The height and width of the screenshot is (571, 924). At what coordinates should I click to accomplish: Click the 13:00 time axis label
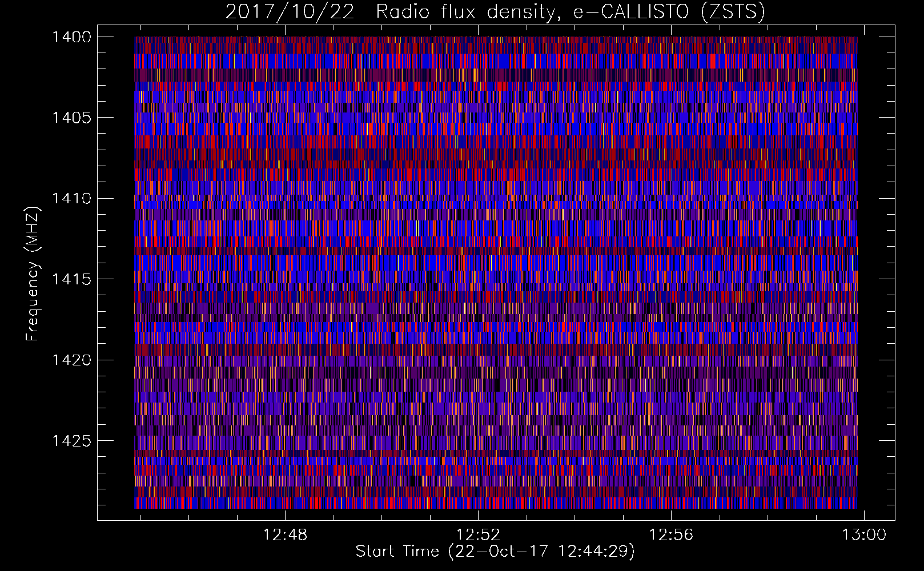[x=865, y=535]
